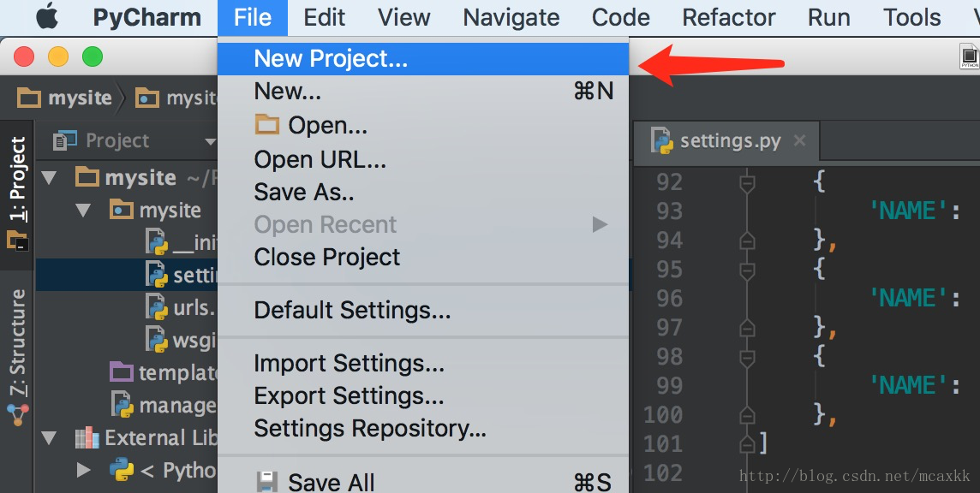Image resolution: width=980 pixels, height=493 pixels.
Task: Click the Apple menu icon
Action: point(47,16)
